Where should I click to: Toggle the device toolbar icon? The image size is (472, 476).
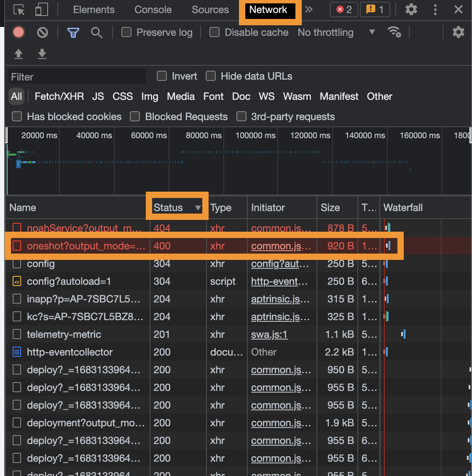click(x=41, y=10)
